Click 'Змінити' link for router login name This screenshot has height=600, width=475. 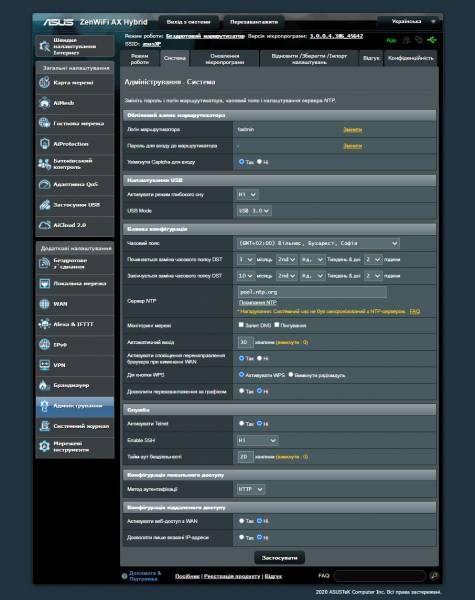pos(353,130)
